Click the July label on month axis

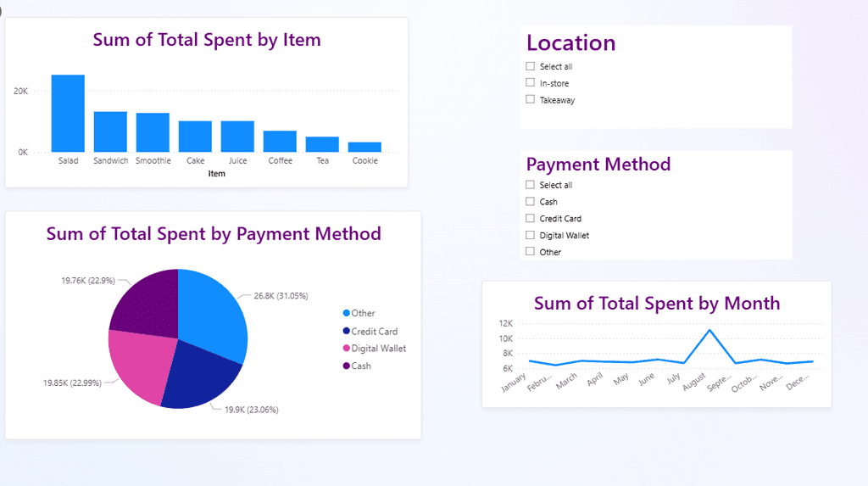click(673, 378)
